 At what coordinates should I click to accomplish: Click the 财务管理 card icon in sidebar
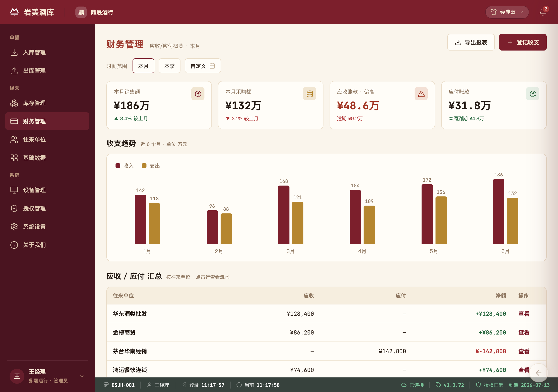click(14, 121)
